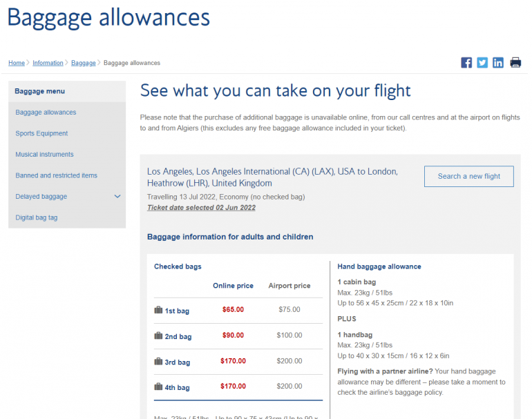Print page using printer icon
This screenshot has width=532, height=419.
pos(515,63)
